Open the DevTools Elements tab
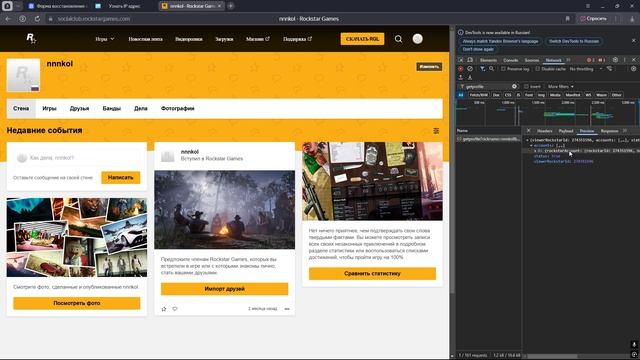 tap(488, 60)
